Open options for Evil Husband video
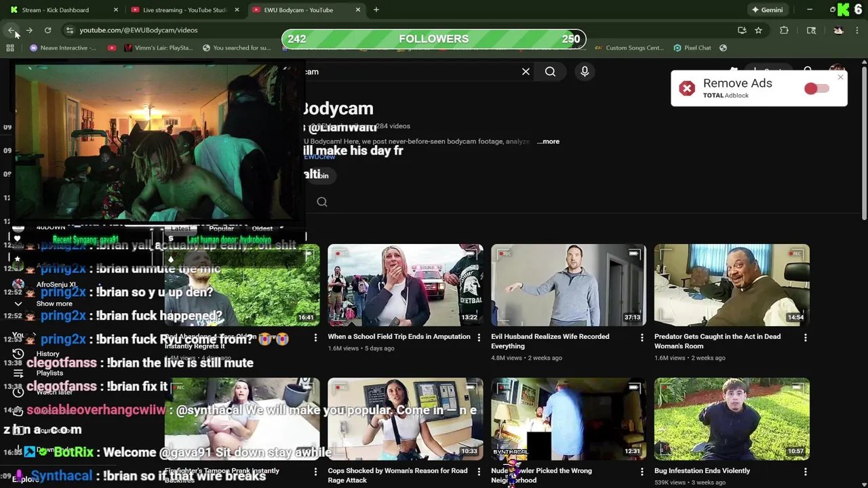868x488 pixels. pyautogui.click(x=642, y=338)
